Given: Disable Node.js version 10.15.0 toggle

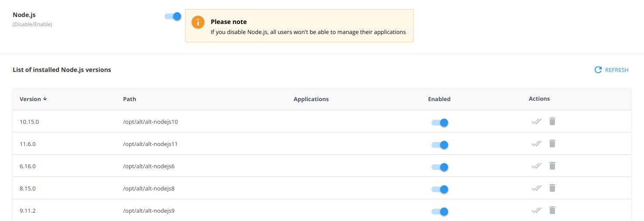Looking at the screenshot, I should [x=440, y=122].
